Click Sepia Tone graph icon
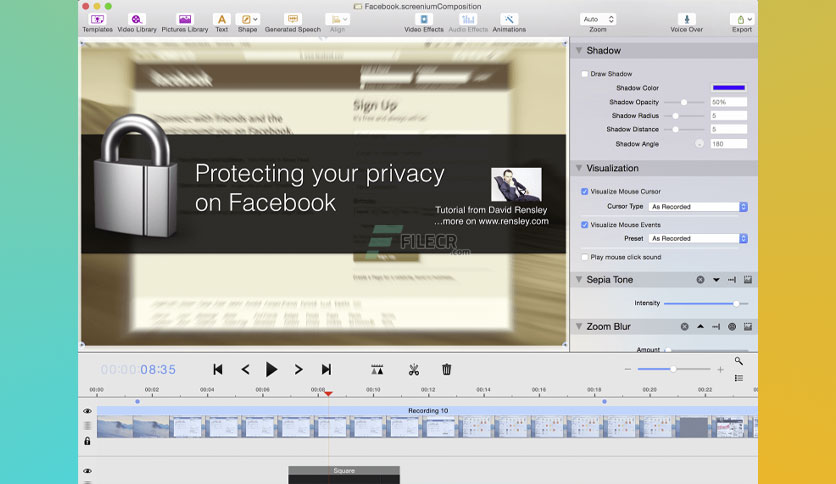Image resolution: width=836 pixels, height=484 pixels. click(x=747, y=280)
